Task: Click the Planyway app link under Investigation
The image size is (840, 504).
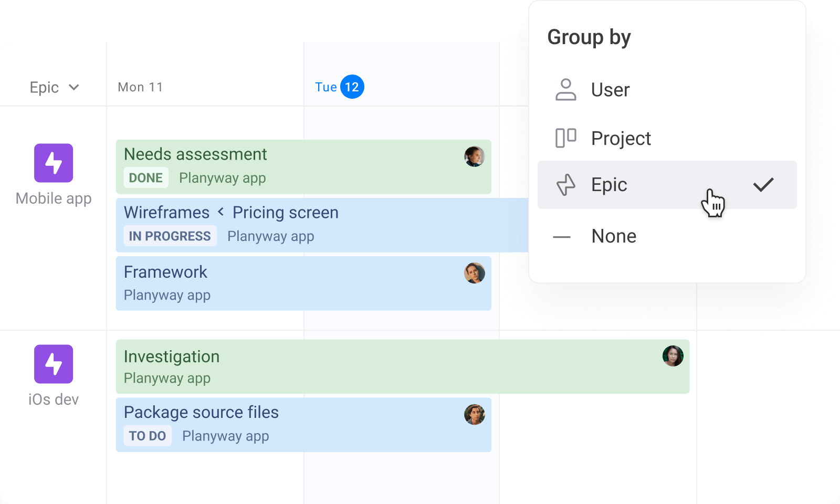Action: pyautogui.click(x=166, y=378)
